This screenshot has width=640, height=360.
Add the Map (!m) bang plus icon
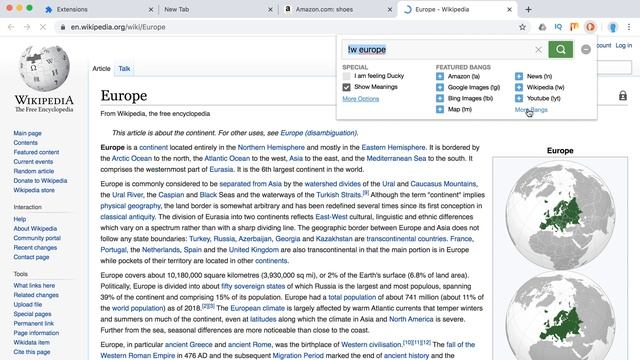tap(440, 109)
